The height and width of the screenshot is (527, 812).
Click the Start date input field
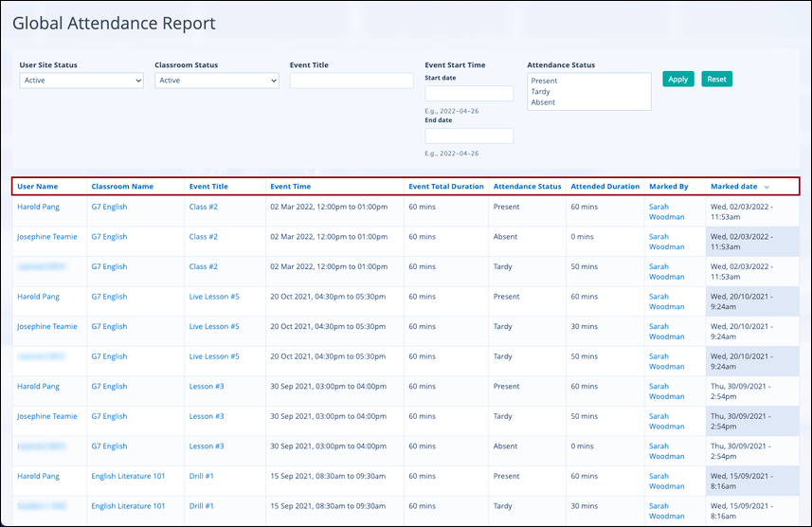coord(469,94)
